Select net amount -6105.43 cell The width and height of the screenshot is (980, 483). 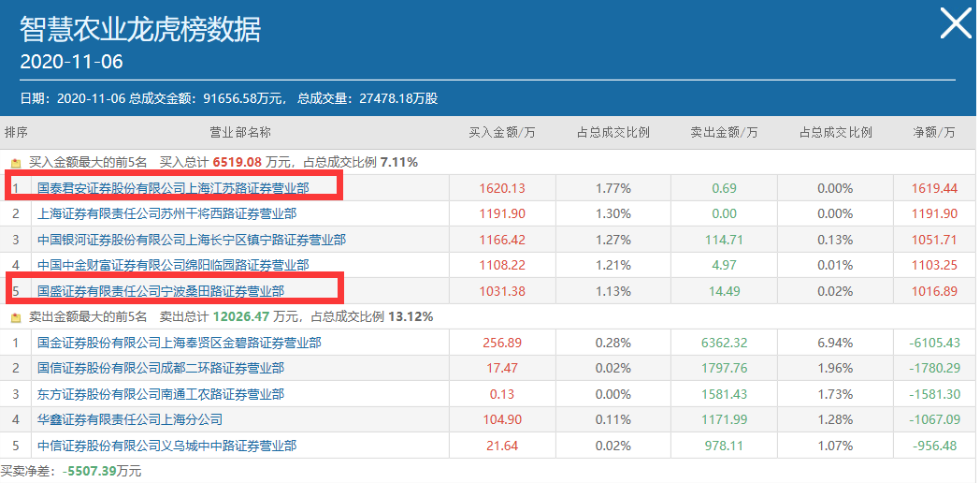click(x=934, y=343)
